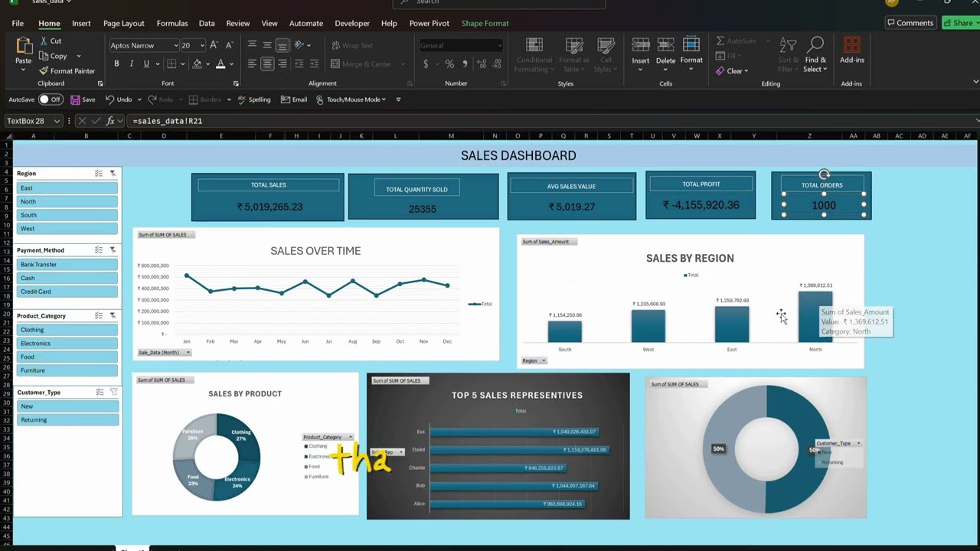Toggle the AutoSave switch
980x551 pixels.
[51, 99]
